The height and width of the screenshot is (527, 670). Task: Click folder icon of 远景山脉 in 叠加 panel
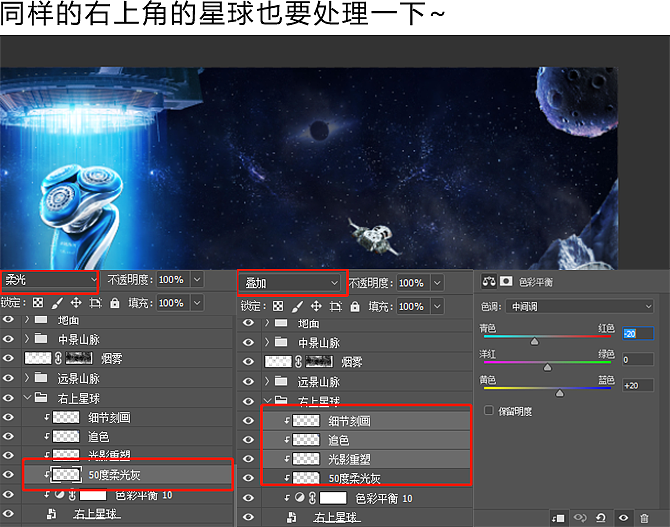[281, 381]
